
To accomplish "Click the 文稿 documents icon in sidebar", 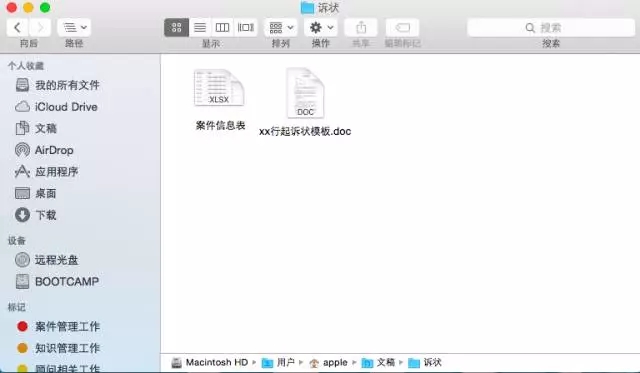I will tap(22, 128).
